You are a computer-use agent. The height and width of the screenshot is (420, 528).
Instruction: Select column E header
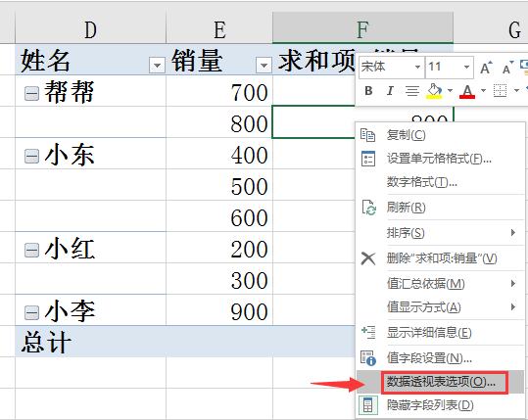[219, 29]
